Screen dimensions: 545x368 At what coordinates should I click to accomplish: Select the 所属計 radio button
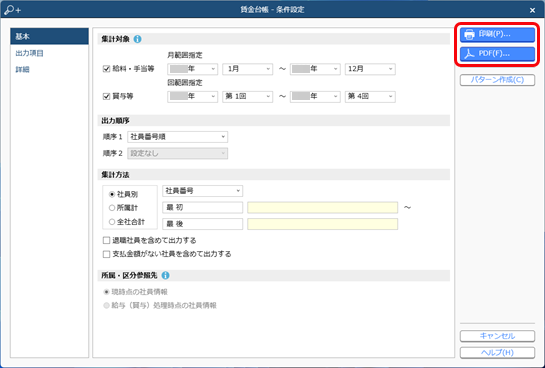point(112,208)
